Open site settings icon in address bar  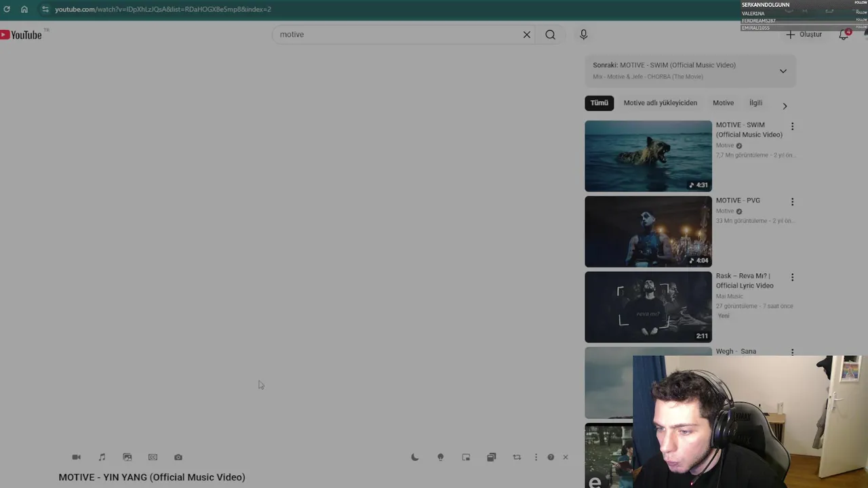(45, 9)
